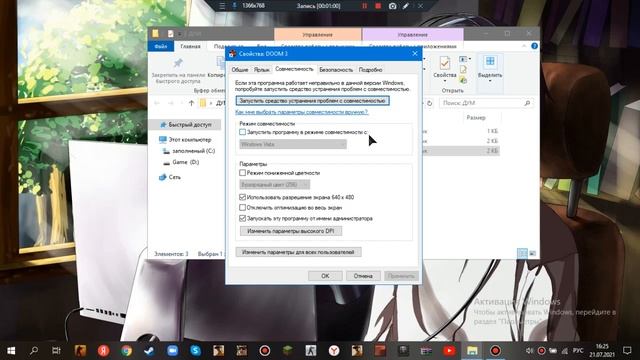640x360 pixels.
Task: Run the compatibility troubleshooter button
Action: pos(312,100)
